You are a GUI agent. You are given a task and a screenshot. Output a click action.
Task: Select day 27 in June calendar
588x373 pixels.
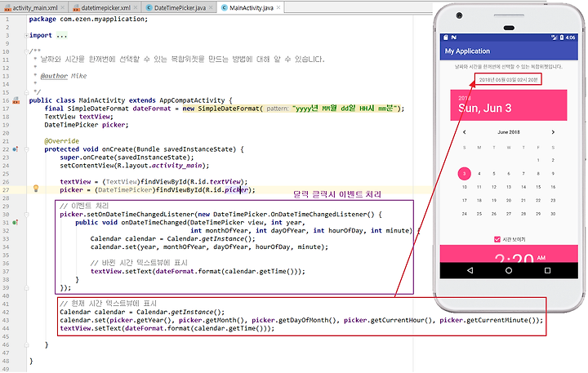[x=509, y=214]
